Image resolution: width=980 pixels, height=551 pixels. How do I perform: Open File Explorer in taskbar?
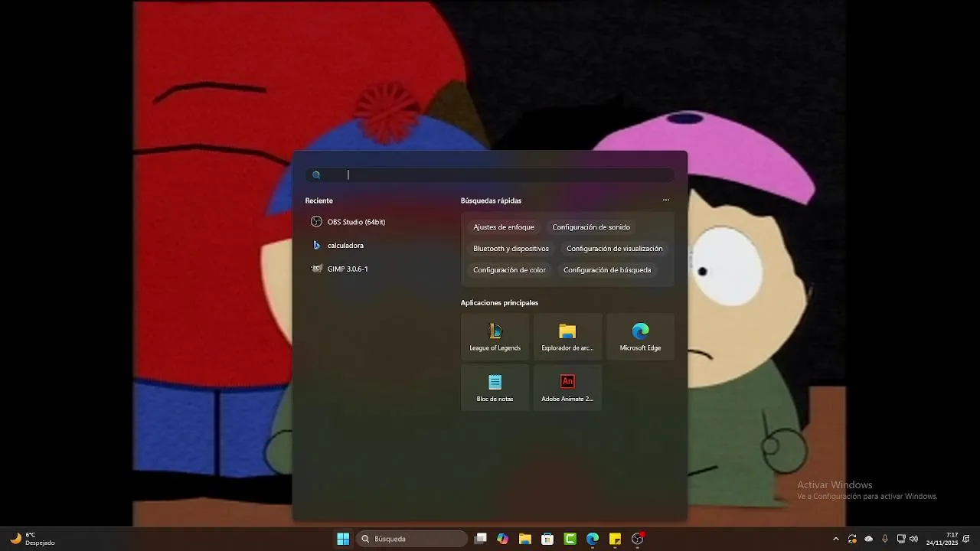(x=525, y=539)
